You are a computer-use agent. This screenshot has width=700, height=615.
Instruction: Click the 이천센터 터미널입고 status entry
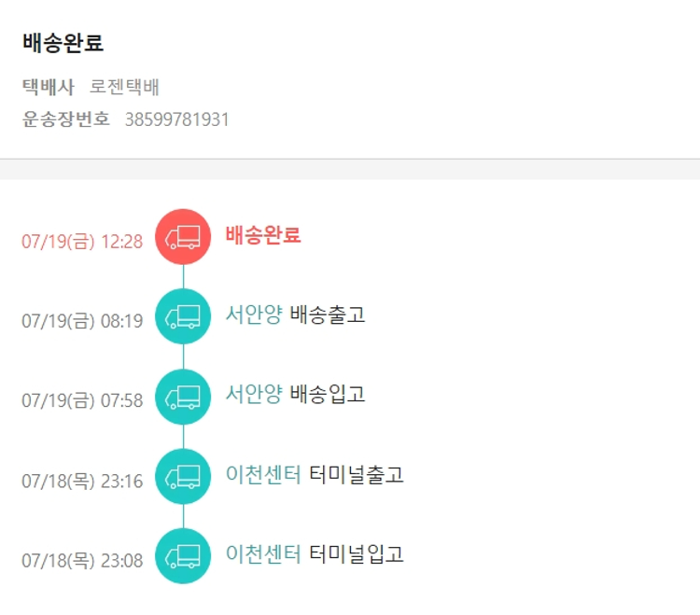315,554
